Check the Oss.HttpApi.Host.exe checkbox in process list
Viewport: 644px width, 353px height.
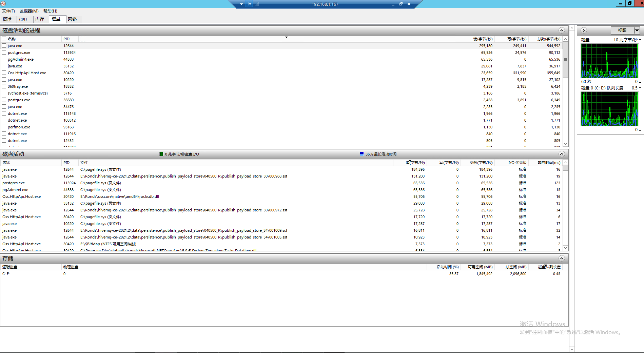pos(4,73)
